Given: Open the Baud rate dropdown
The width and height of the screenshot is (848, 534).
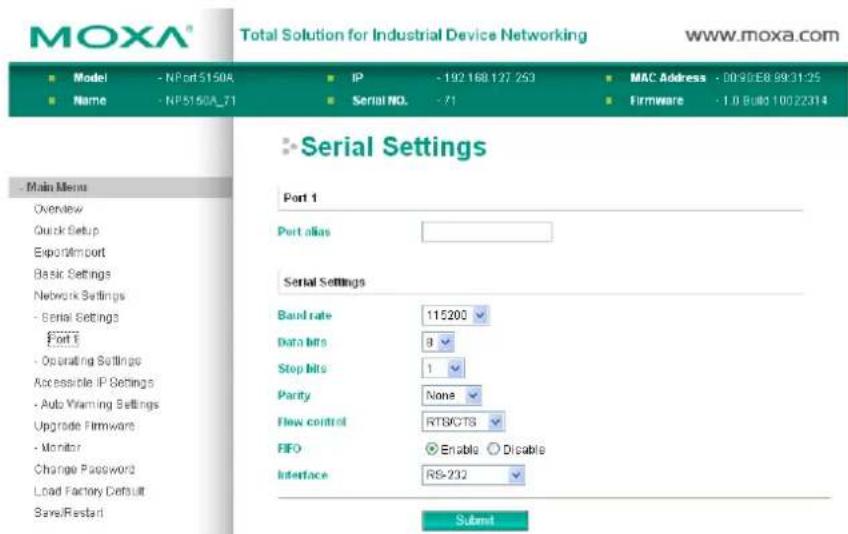Looking at the screenshot, I should (x=455, y=315).
